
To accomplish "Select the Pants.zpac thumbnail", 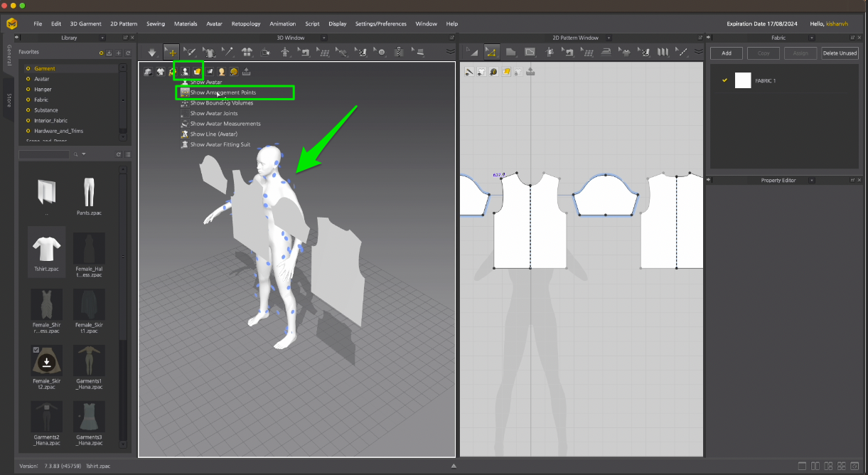I will click(x=88, y=196).
